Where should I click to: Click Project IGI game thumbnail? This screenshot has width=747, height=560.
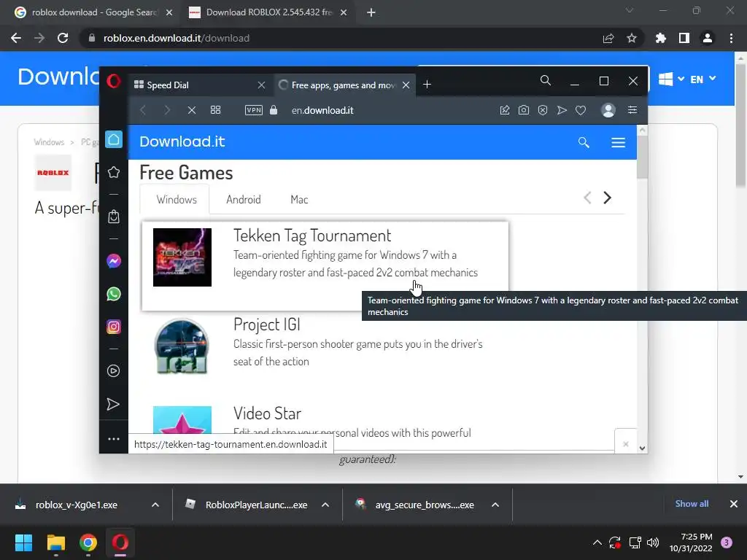pyautogui.click(x=182, y=346)
